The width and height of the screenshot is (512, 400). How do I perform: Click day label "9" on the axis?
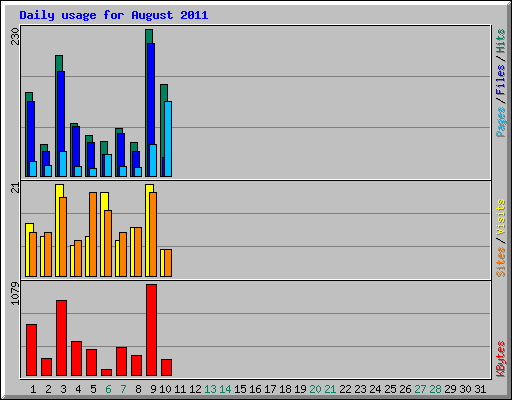coord(153,389)
